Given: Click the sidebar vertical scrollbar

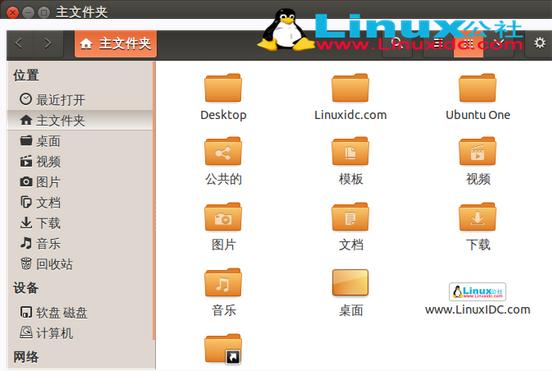Looking at the screenshot, I should tap(154, 201).
